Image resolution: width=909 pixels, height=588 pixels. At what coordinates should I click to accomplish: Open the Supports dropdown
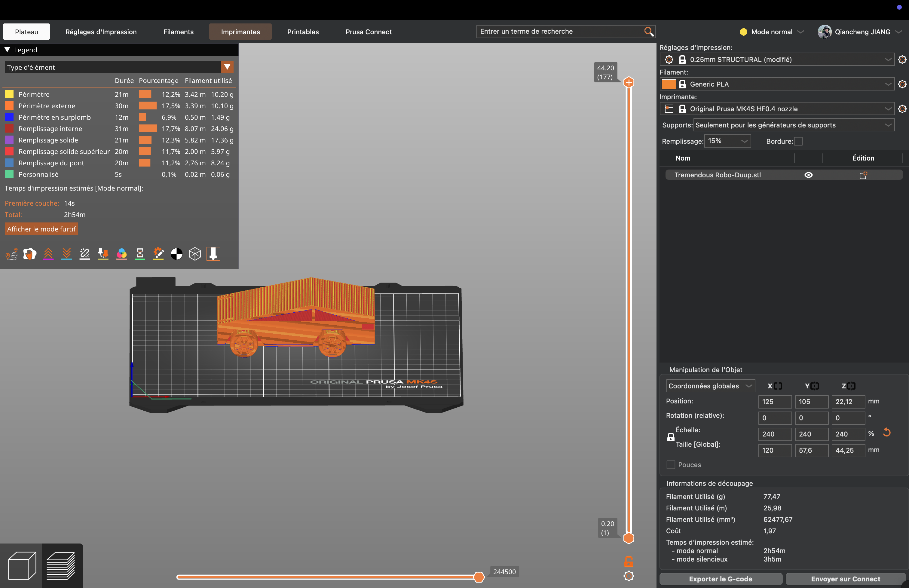tap(794, 125)
